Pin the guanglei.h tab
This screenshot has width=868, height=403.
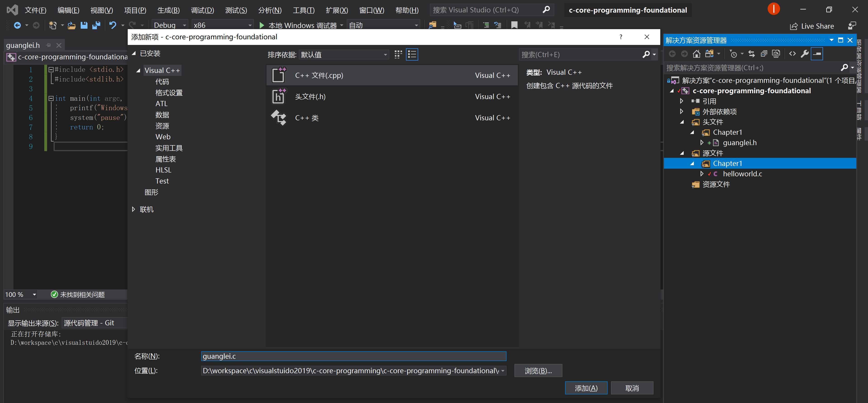tap(49, 45)
